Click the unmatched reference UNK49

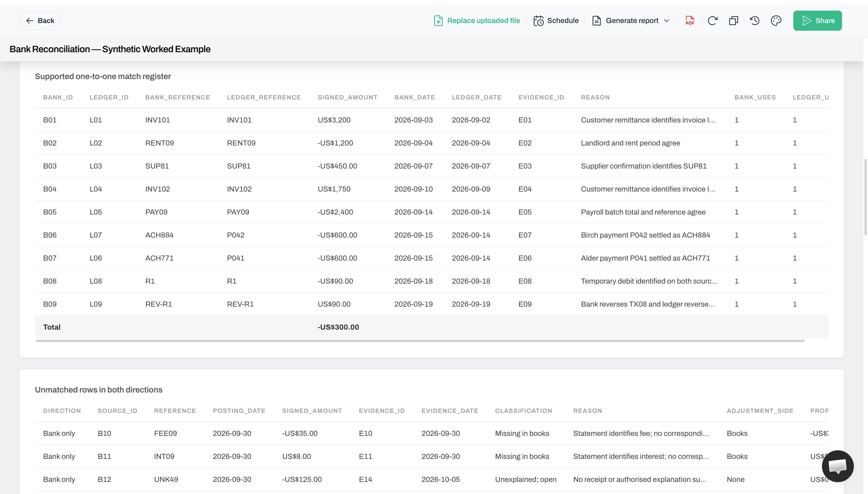point(166,480)
